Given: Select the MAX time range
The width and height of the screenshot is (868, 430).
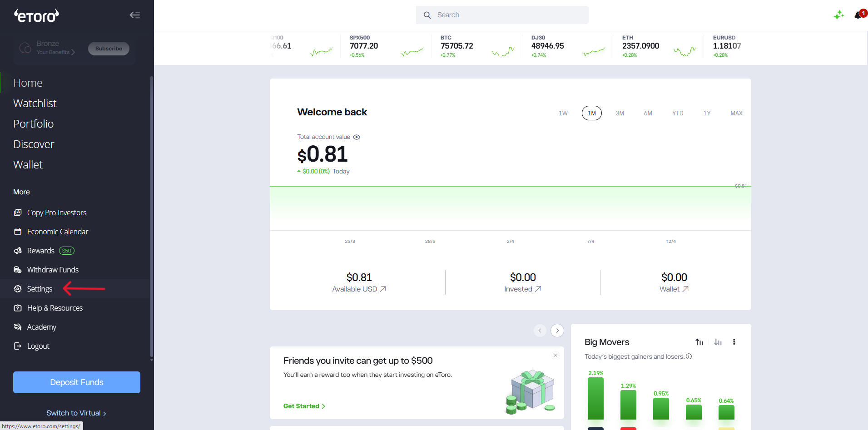Looking at the screenshot, I should [736, 113].
